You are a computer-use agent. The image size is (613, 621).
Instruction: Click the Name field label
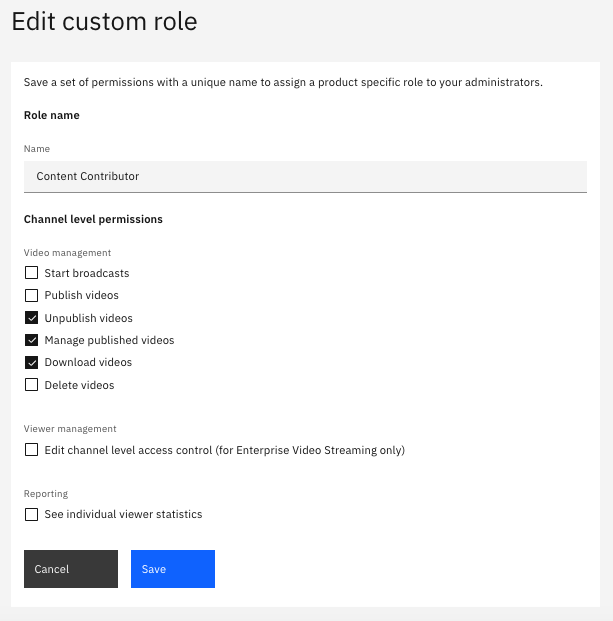click(37, 149)
